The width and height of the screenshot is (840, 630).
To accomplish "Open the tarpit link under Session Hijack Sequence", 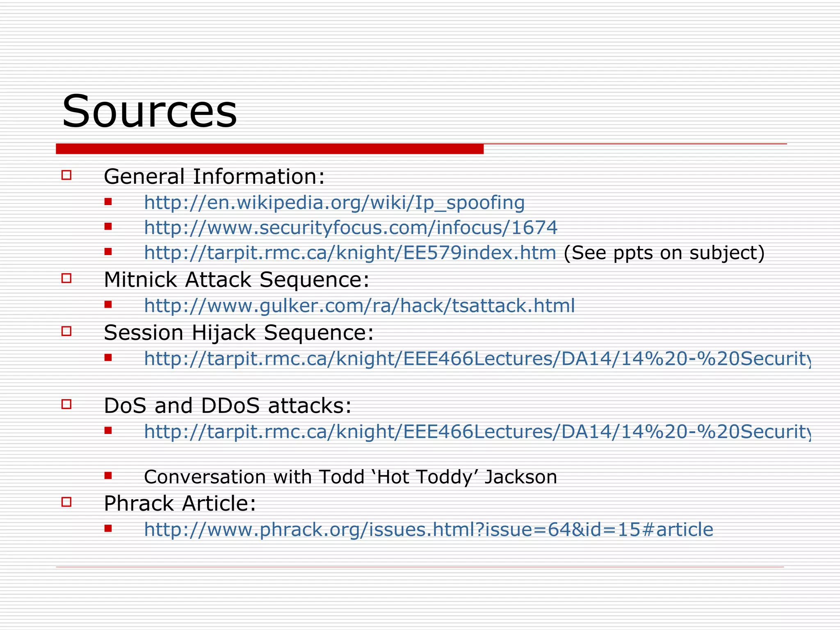I will [x=477, y=358].
